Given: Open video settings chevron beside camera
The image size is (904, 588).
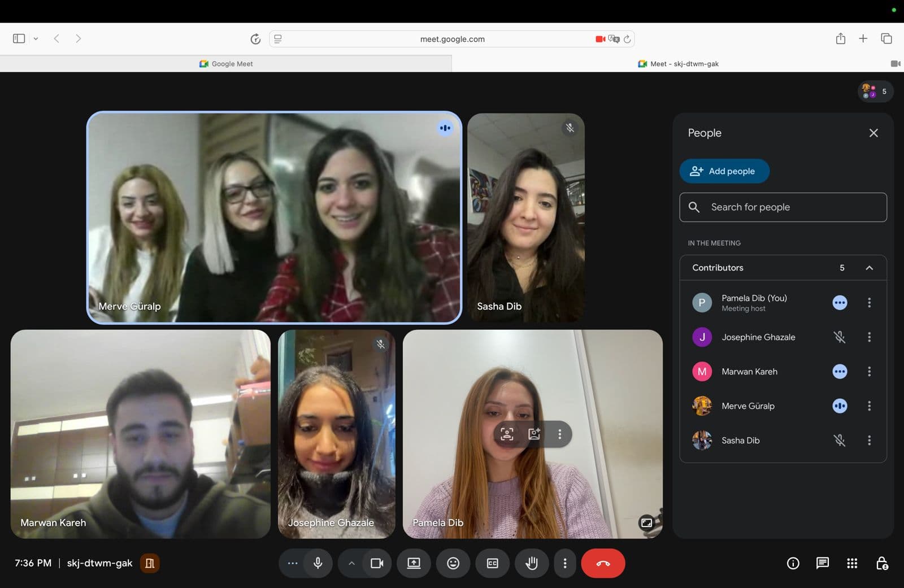Looking at the screenshot, I should (351, 563).
